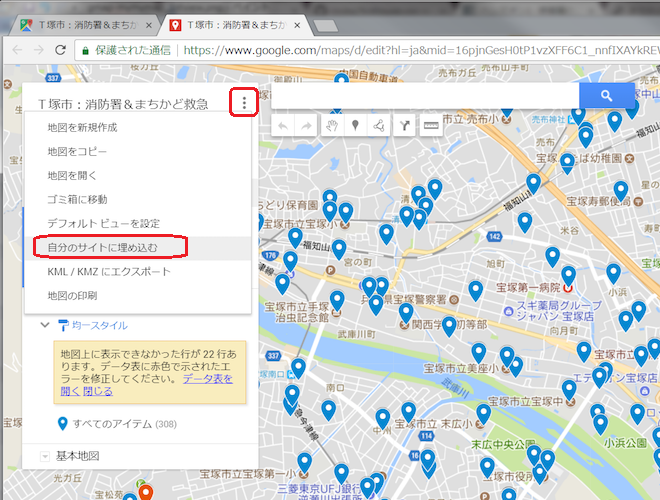Click 宝塚市立手塚治虫記念館 label on map
This screenshot has width=660, height=500.
coord(296,312)
